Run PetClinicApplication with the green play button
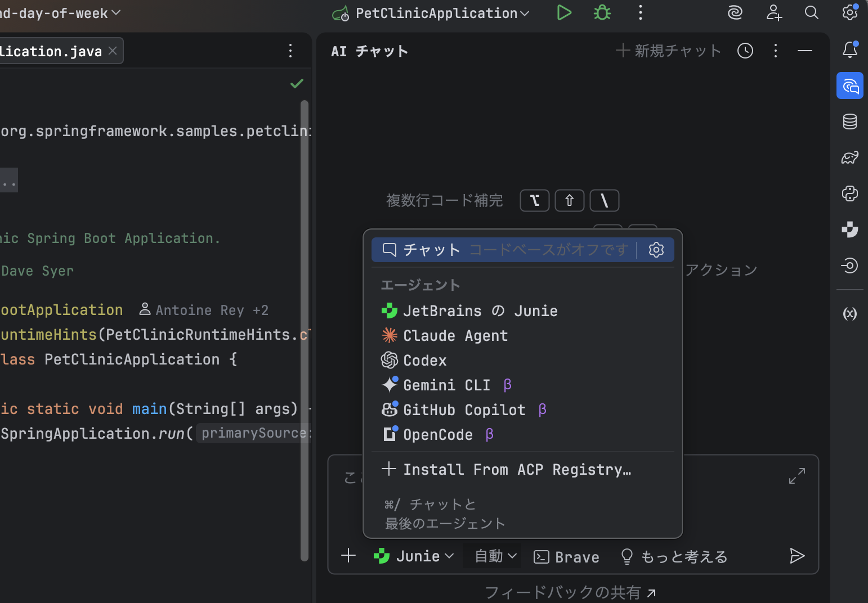 (x=563, y=13)
